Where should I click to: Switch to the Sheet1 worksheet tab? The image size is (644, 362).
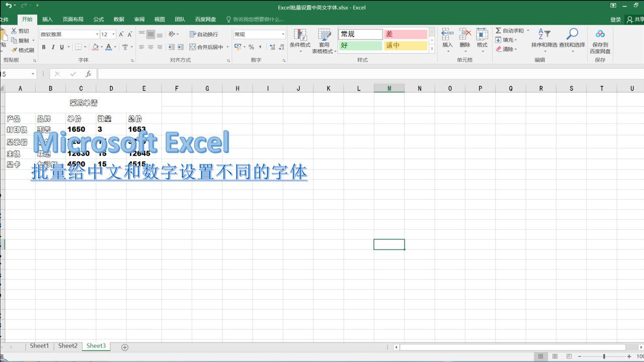click(x=39, y=346)
